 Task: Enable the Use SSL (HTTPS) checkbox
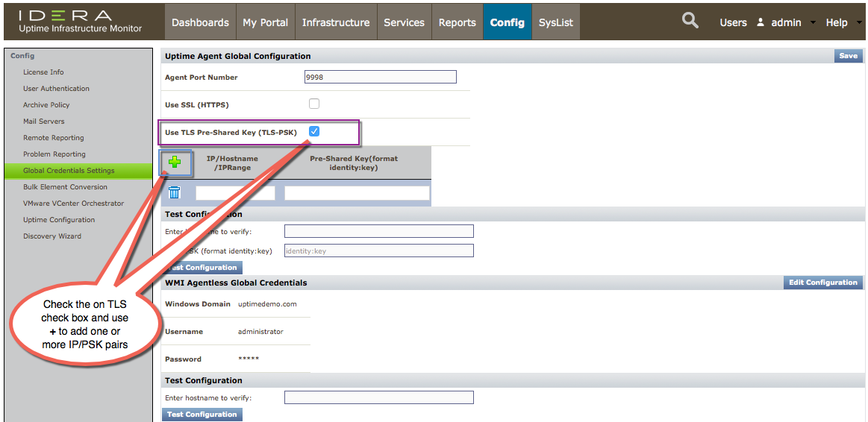(x=314, y=104)
